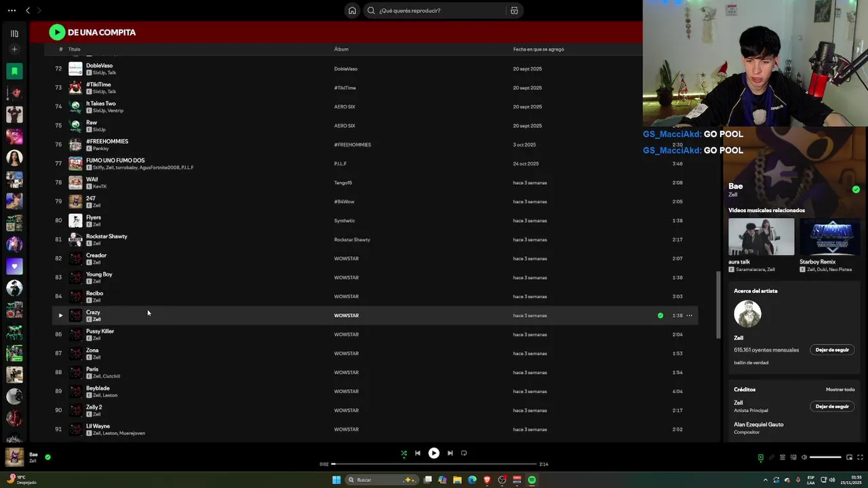Image resolution: width=868 pixels, height=488 pixels.
Task: Open the green bookmark tile in sidebar
Action: [x=14, y=71]
